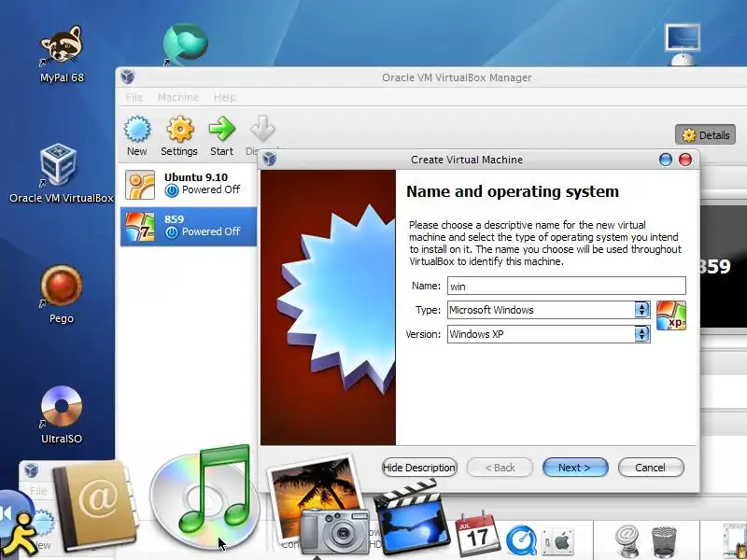Click the Create Virtual Machine title text

(467, 160)
